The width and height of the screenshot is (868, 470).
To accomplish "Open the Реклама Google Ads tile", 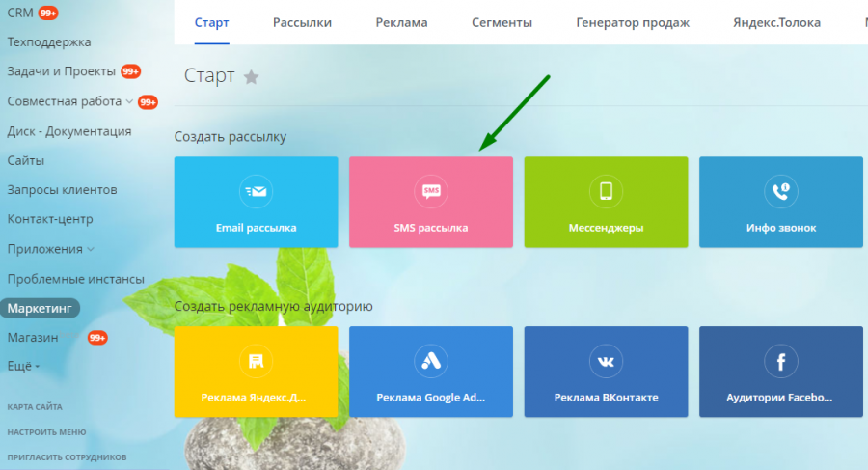I will [x=431, y=372].
